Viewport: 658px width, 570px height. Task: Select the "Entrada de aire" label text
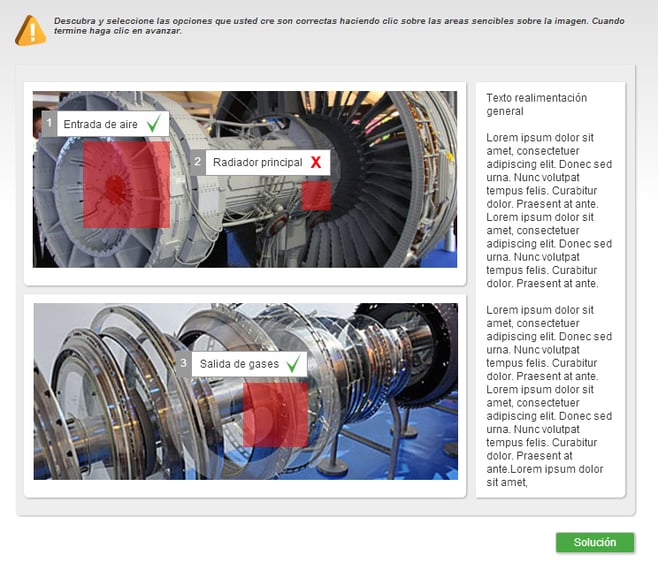tap(100, 124)
